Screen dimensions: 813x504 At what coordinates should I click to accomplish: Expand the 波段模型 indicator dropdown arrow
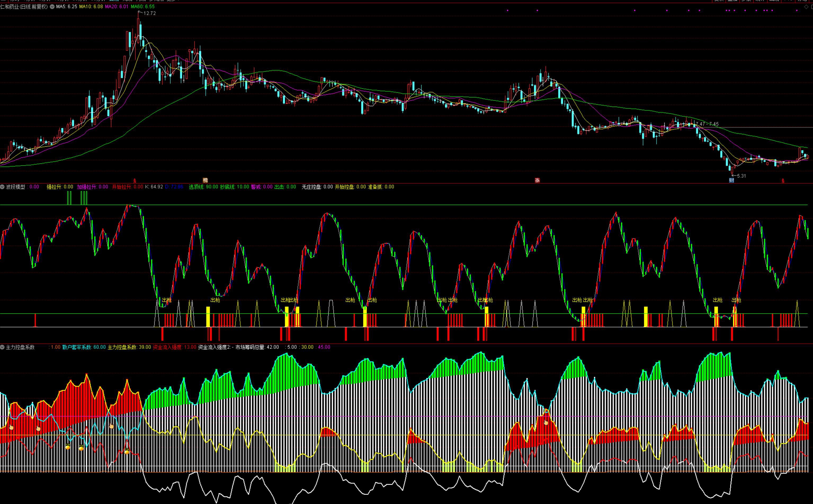click(2, 187)
